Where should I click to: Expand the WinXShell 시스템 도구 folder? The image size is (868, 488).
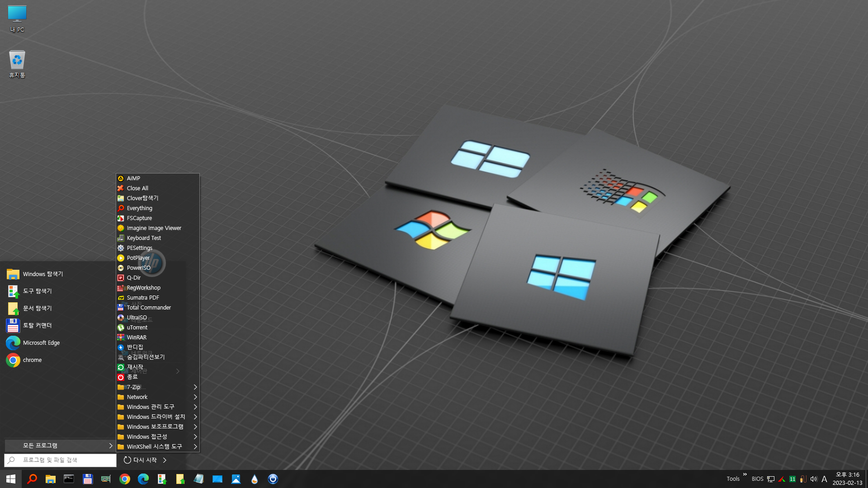(x=157, y=447)
